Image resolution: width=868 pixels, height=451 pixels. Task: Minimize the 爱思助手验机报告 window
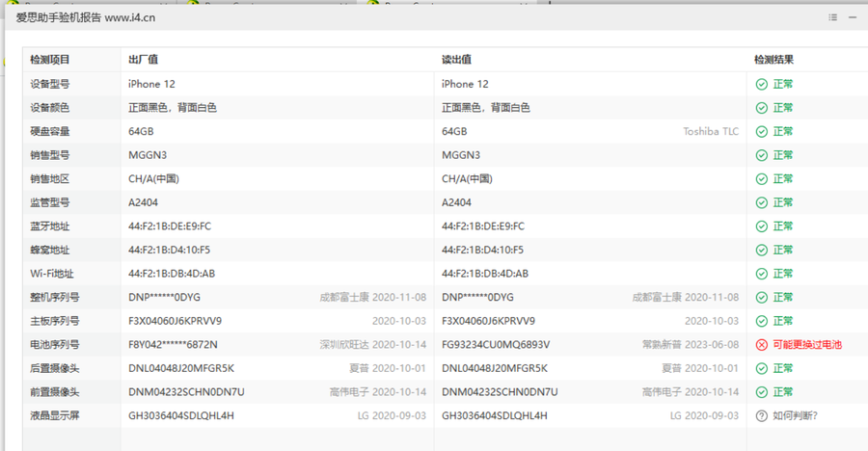[x=853, y=17]
